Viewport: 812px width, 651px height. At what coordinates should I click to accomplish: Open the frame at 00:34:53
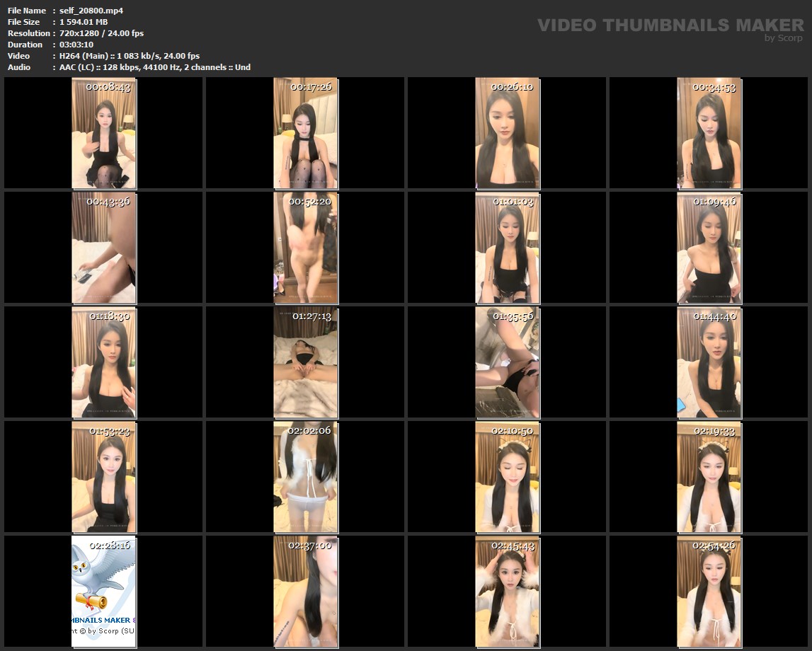pos(709,133)
